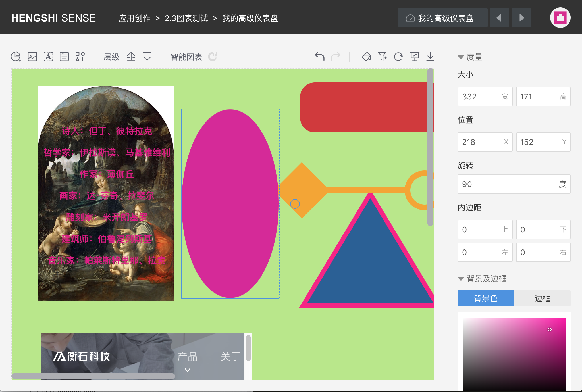
Task: Select the painting image with text overlay
Action: point(106,194)
